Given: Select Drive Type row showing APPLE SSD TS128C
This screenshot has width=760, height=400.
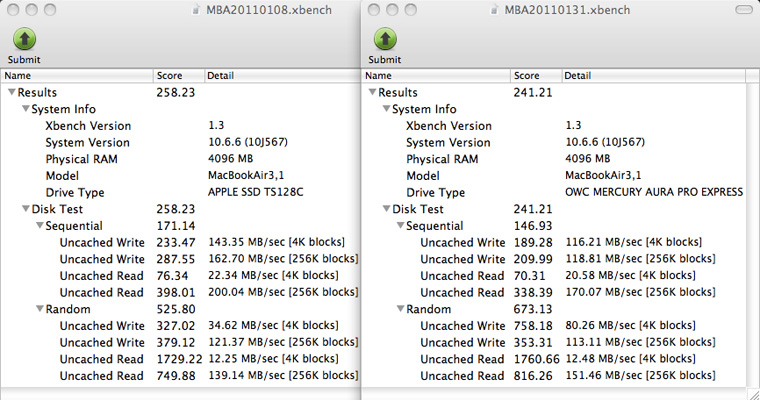Looking at the screenshot, I should tap(180, 192).
